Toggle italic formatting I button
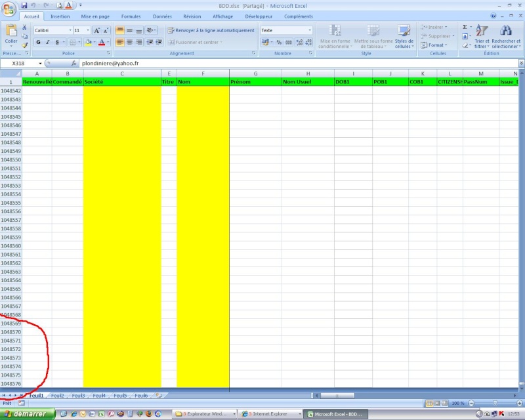 (47, 42)
